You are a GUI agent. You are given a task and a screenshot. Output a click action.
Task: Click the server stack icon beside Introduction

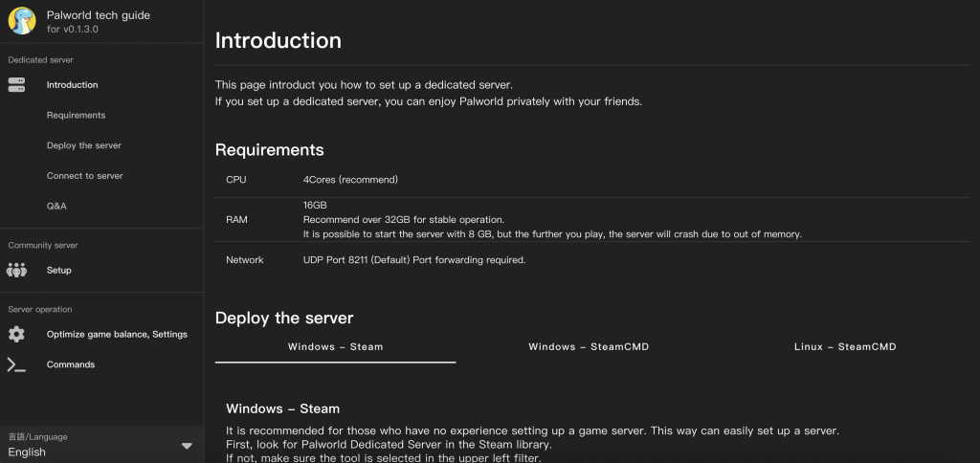[16, 85]
